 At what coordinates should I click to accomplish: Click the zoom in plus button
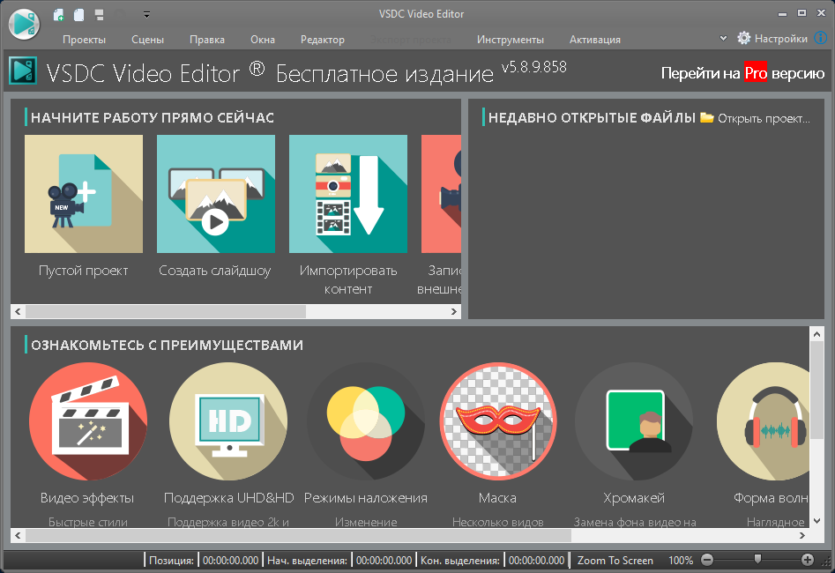pyautogui.click(x=807, y=560)
